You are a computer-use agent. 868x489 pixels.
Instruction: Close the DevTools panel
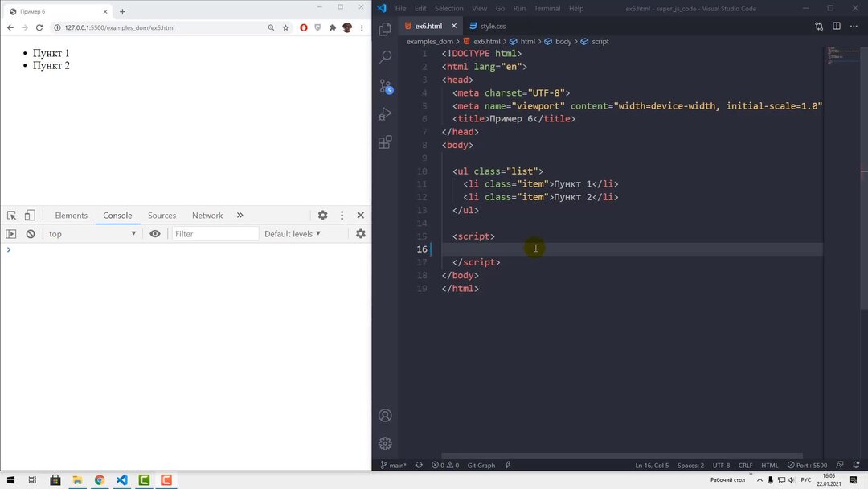361,215
